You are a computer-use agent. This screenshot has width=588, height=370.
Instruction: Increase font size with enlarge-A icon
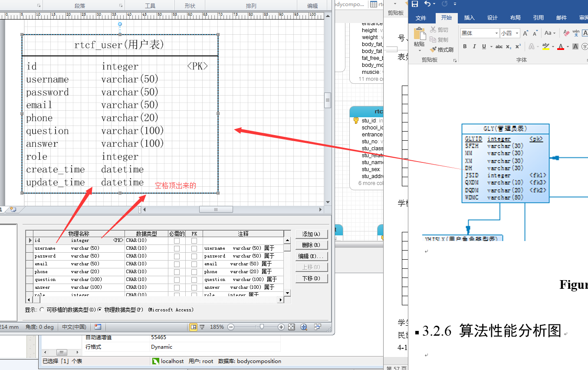526,33
